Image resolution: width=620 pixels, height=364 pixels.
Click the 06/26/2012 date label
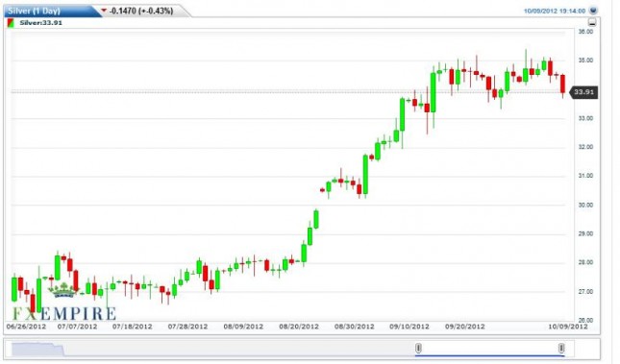(x=26, y=327)
